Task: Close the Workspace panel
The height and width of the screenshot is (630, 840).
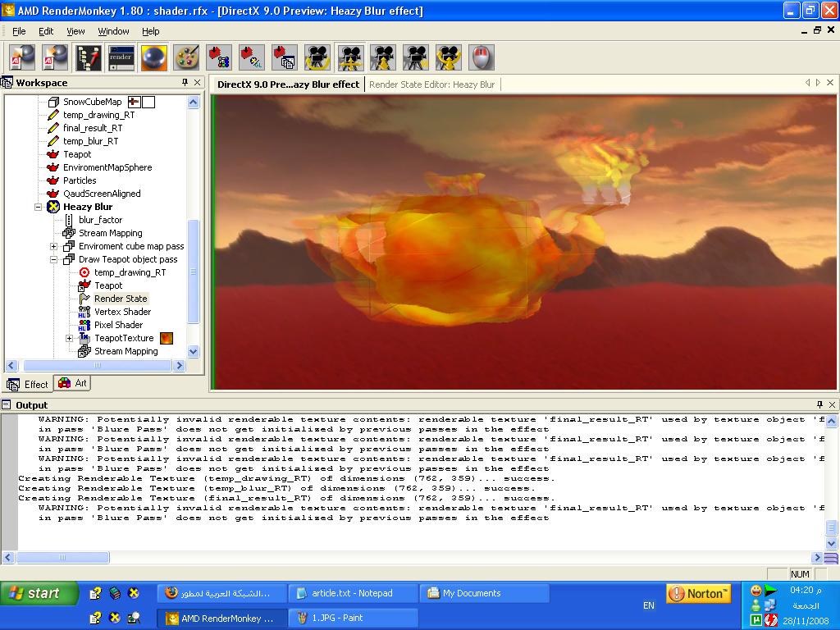Action: (197, 83)
